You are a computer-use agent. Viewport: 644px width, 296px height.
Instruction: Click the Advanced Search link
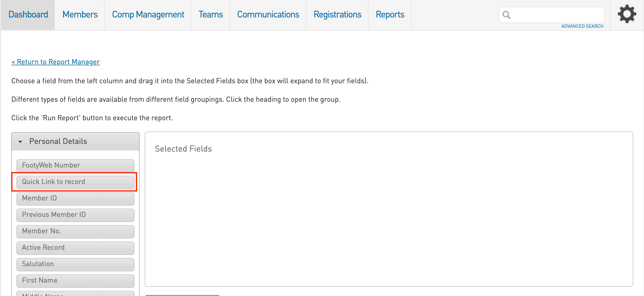click(x=582, y=26)
